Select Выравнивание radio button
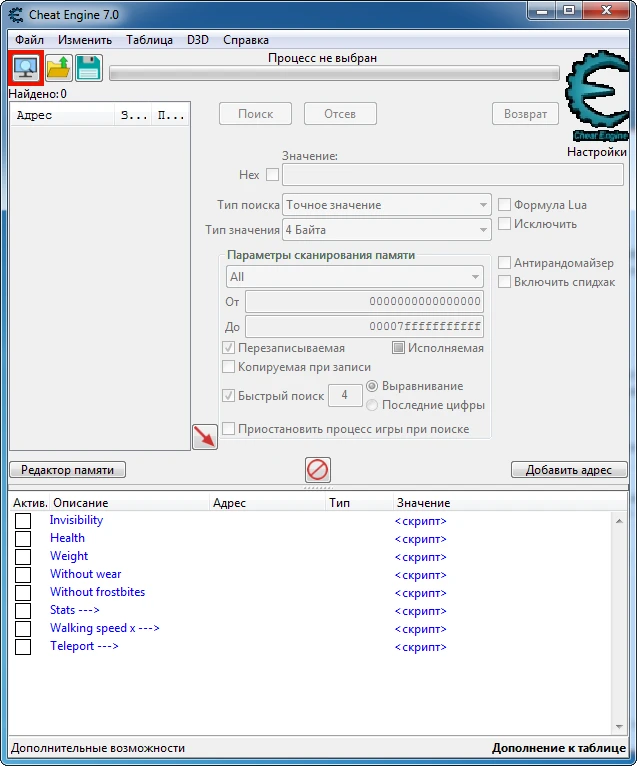The image size is (637, 766). click(372, 386)
